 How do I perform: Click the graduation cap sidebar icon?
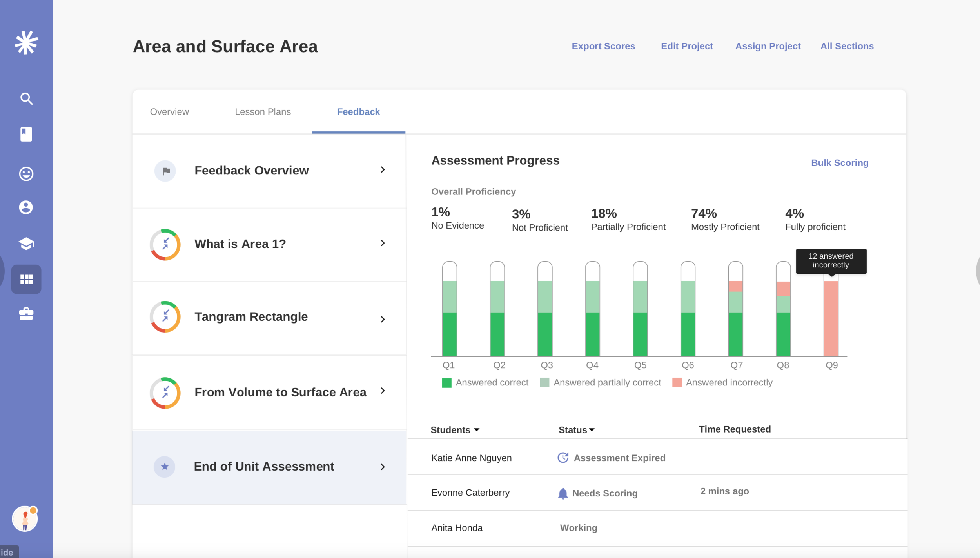click(26, 244)
